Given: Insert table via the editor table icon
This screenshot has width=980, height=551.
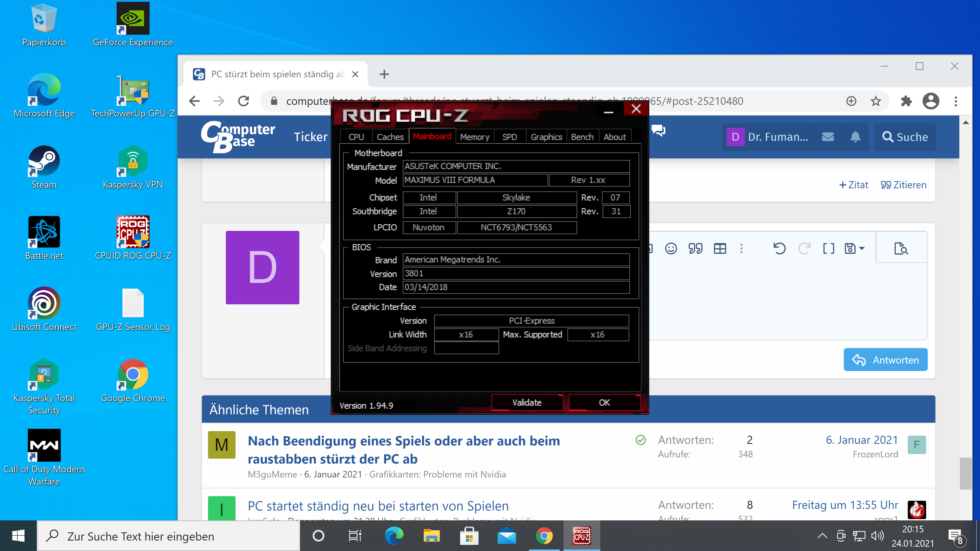Looking at the screenshot, I should point(720,249).
